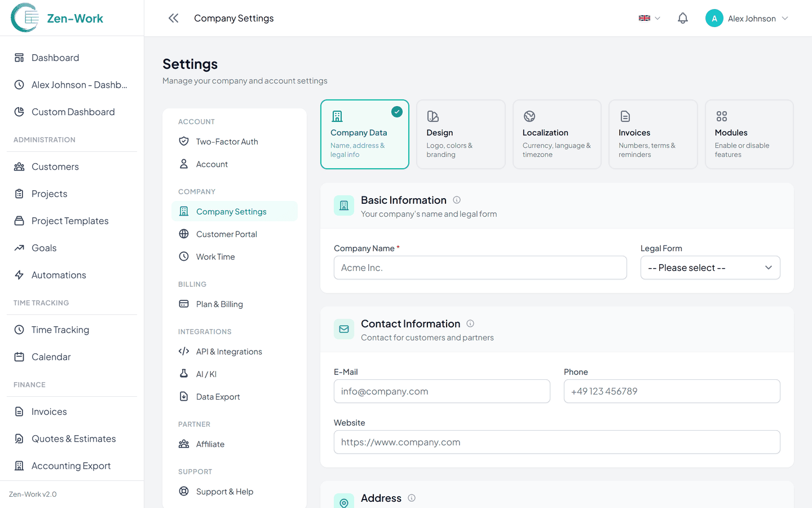The width and height of the screenshot is (812, 508).
Task: Collapse the settings header with the double chevron
Action: [173, 17]
